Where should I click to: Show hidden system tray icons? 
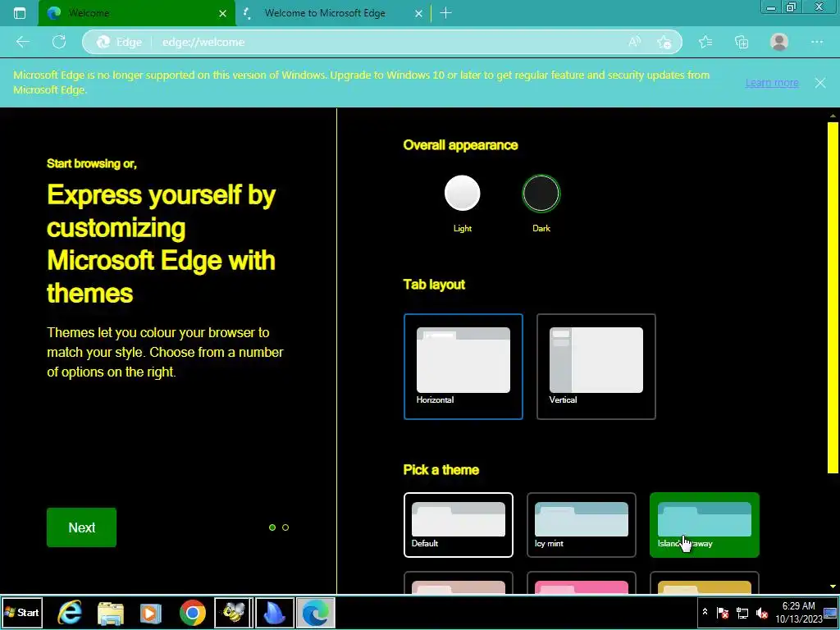tap(705, 612)
